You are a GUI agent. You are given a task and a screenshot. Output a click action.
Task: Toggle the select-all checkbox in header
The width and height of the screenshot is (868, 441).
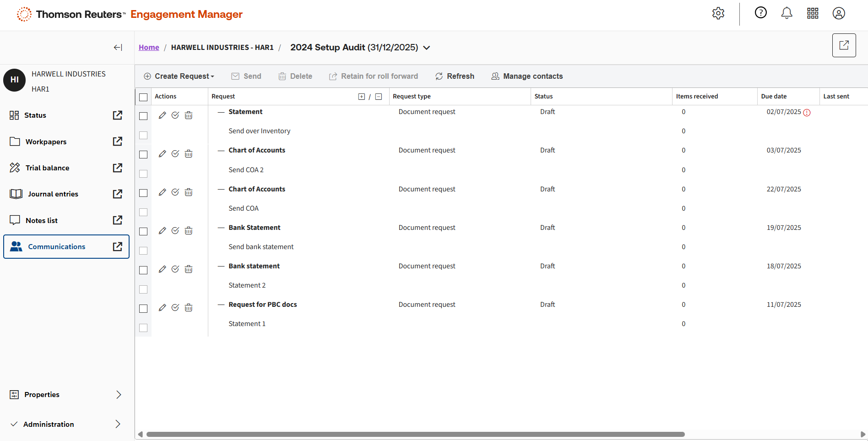143,97
